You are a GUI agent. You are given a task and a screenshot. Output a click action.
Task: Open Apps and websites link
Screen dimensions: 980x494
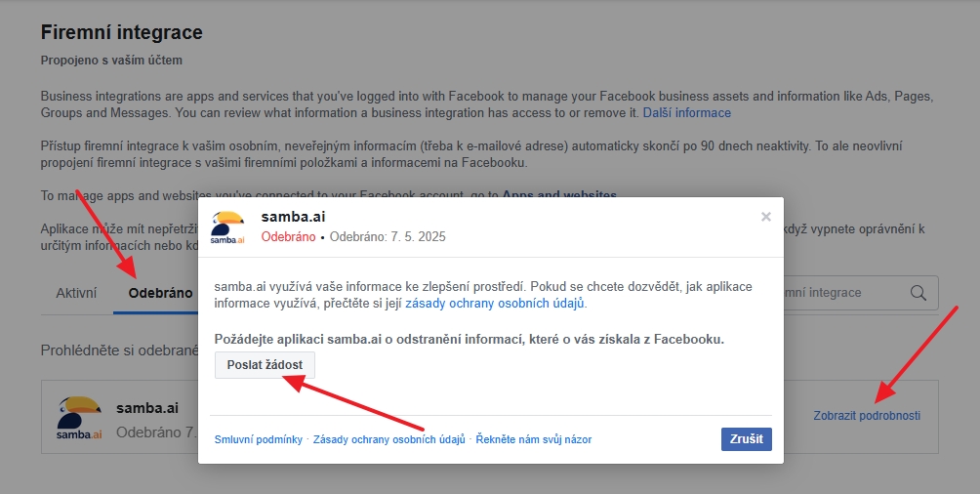tap(559, 195)
